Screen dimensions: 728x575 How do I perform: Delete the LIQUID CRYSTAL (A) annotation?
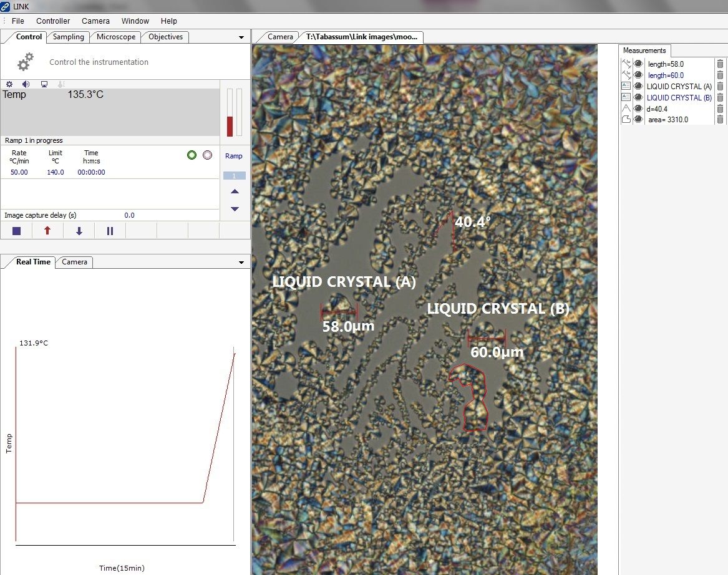coord(720,86)
